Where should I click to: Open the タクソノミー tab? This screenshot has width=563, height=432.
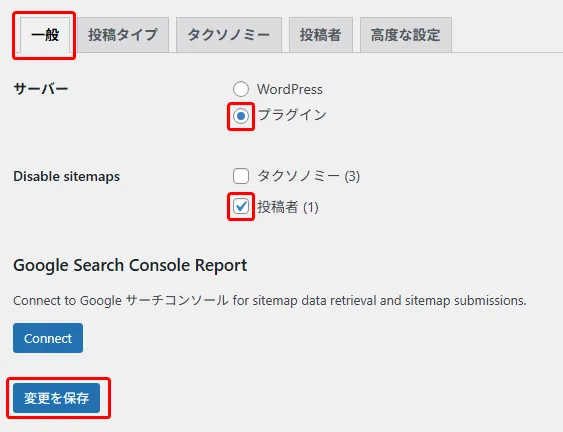(229, 35)
